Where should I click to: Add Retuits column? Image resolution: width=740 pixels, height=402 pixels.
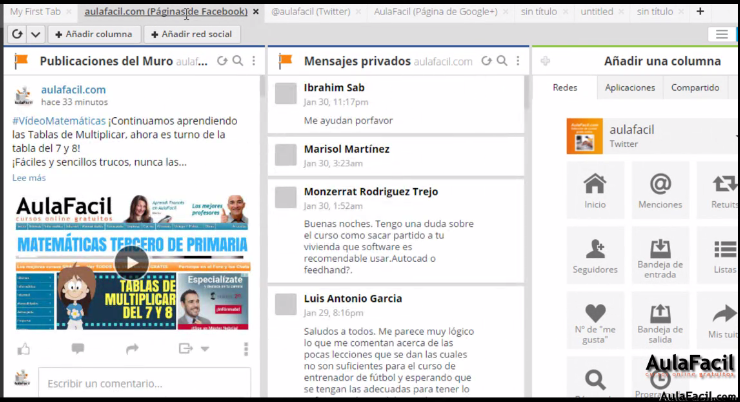pos(718,190)
